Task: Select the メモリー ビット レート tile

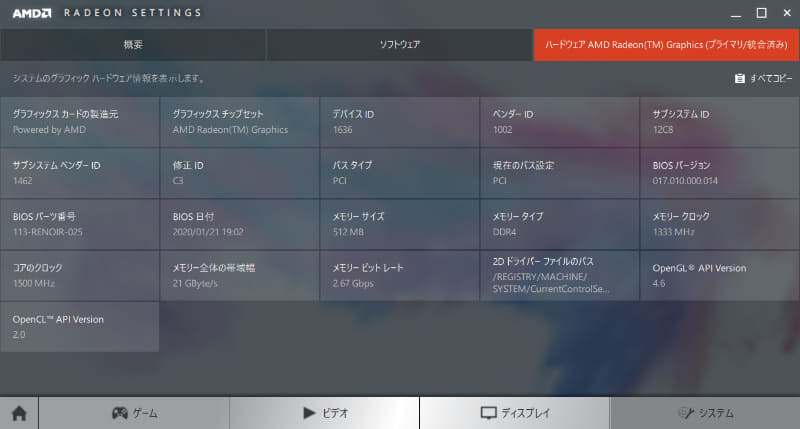Action: (399, 275)
